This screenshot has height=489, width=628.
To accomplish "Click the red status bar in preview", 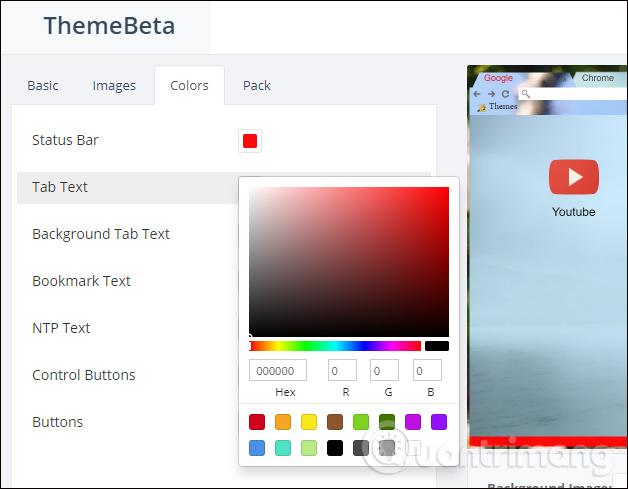I will pyautogui.click(x=548, y=441).
